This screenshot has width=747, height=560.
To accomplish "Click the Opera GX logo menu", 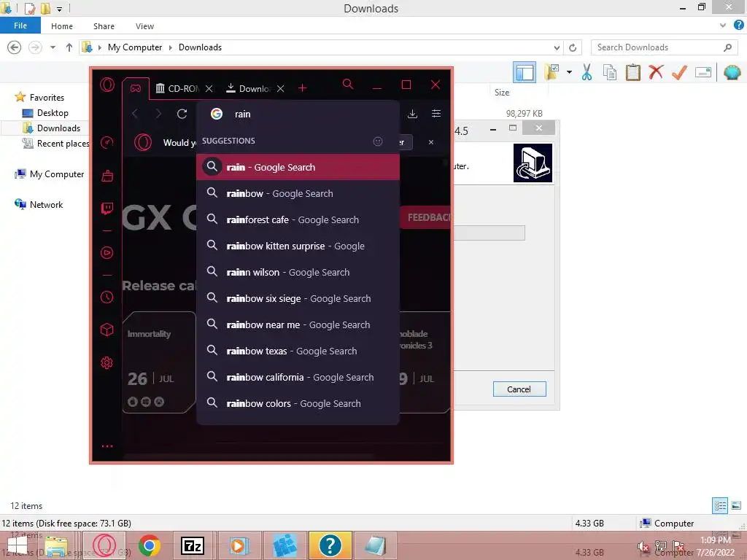I will pos(107,85).
